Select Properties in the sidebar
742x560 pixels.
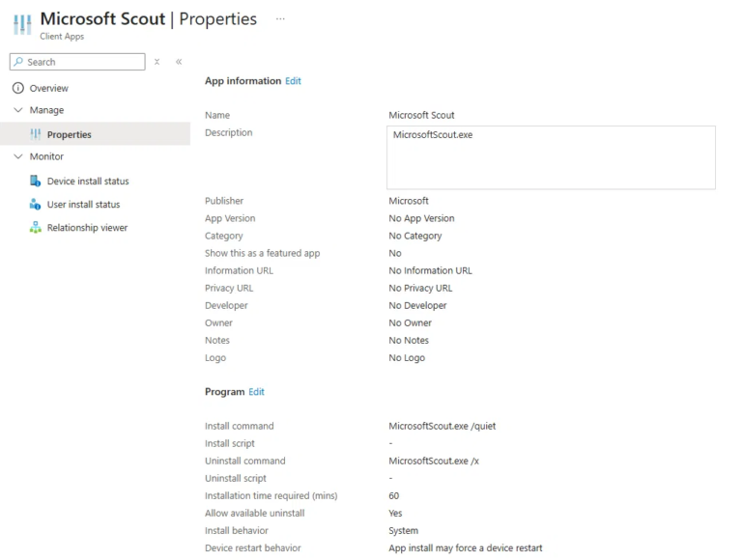pos(95,134)
